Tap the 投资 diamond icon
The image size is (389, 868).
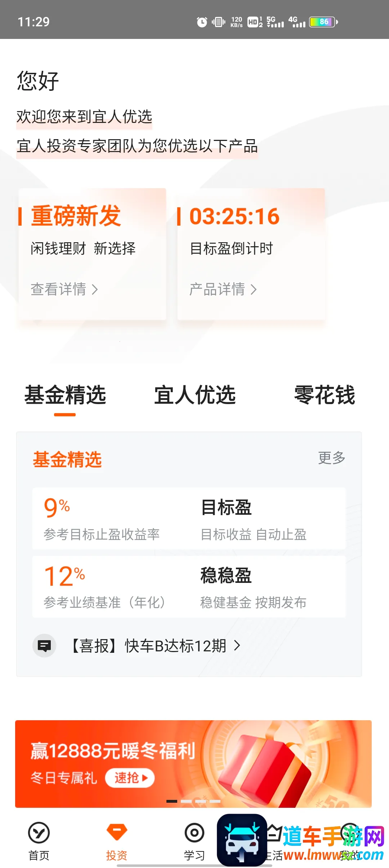[117, 832]
